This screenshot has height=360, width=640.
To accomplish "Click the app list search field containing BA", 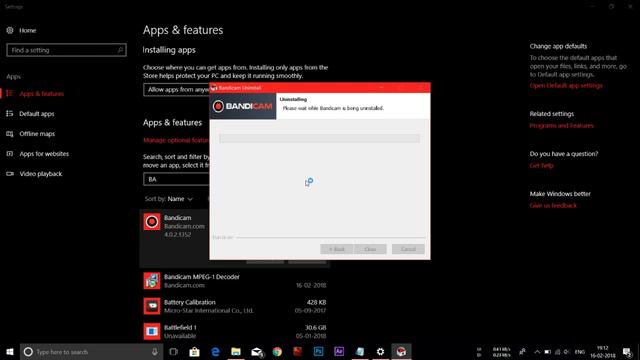I will 176,179.
